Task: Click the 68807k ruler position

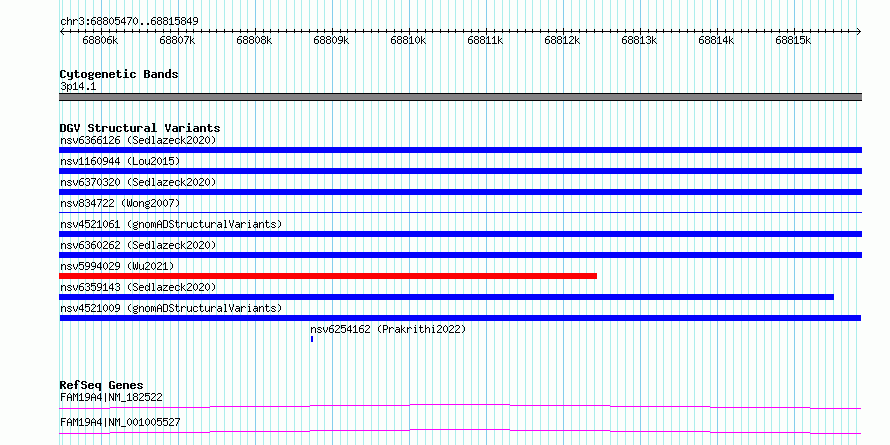Action: click(x=178, y=41)
